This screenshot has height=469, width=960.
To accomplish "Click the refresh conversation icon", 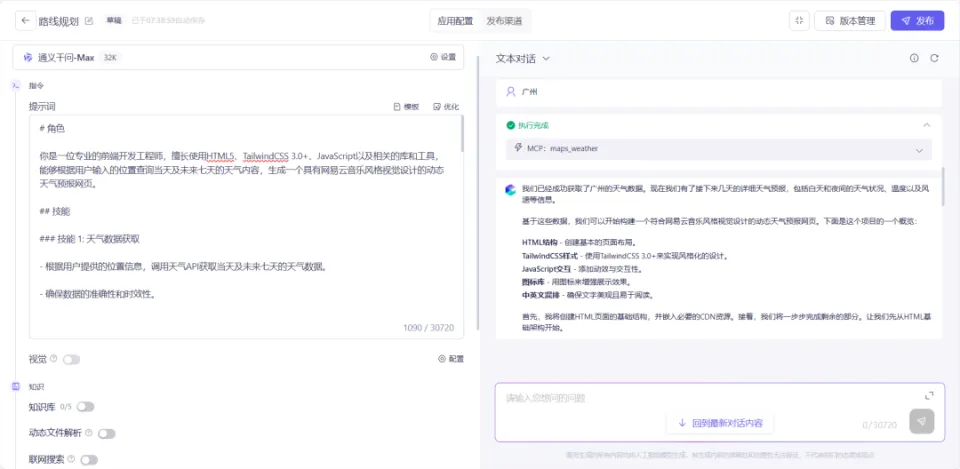I will (934, 58).
